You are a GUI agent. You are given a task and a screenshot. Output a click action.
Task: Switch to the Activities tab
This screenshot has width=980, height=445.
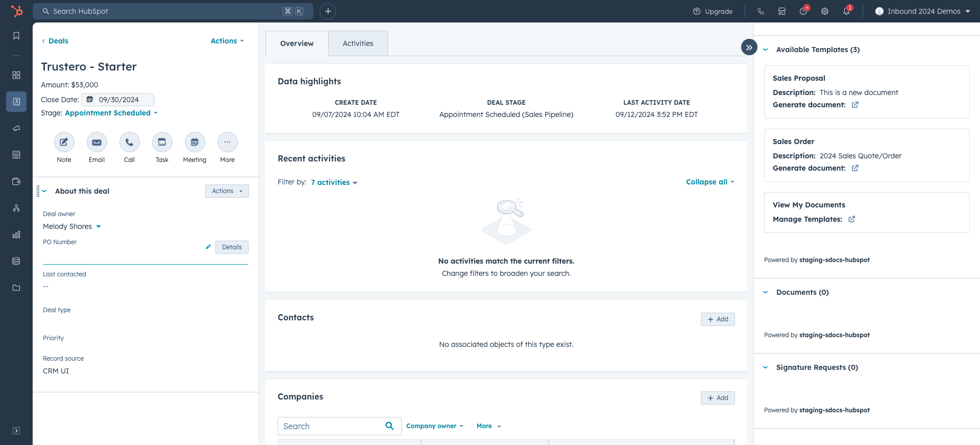pos(358,43)
